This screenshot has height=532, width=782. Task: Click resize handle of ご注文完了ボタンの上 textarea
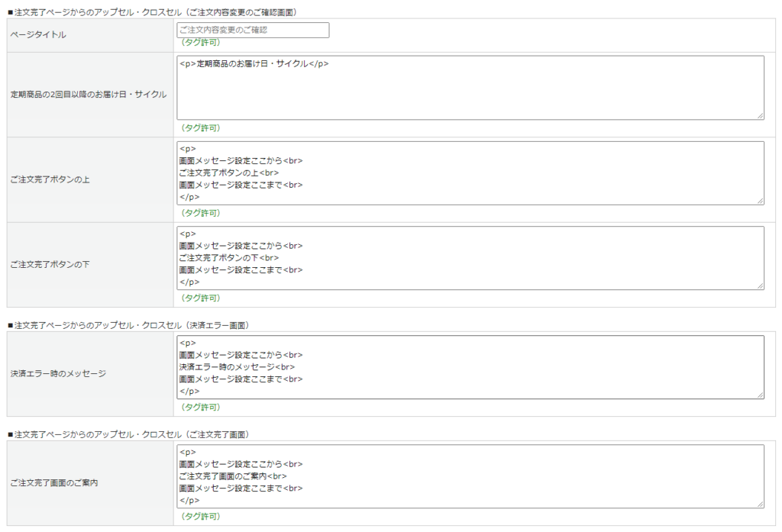coord(760,201)
